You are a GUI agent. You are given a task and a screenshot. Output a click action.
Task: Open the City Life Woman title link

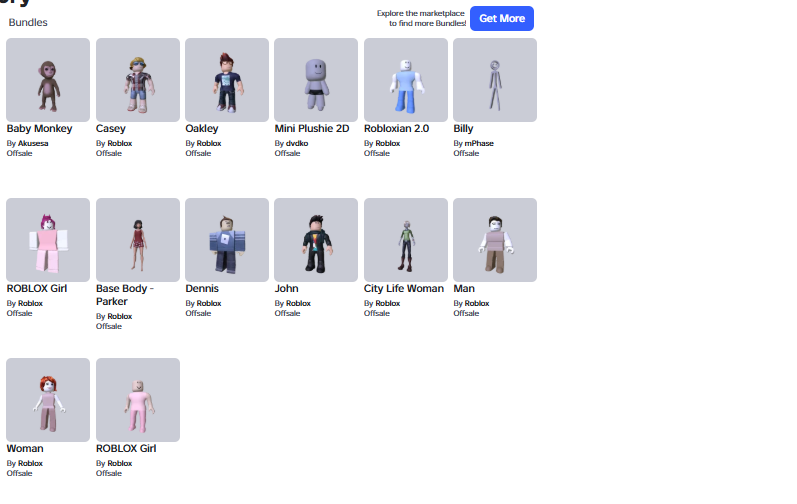tap(404, 289)
